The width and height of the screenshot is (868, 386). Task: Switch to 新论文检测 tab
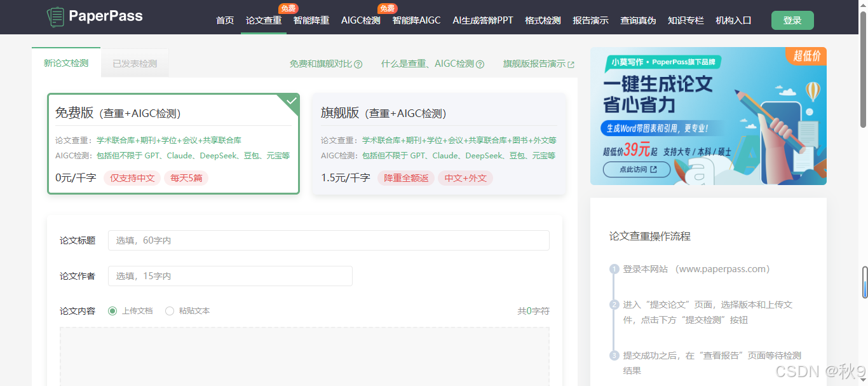coord(66,63)
